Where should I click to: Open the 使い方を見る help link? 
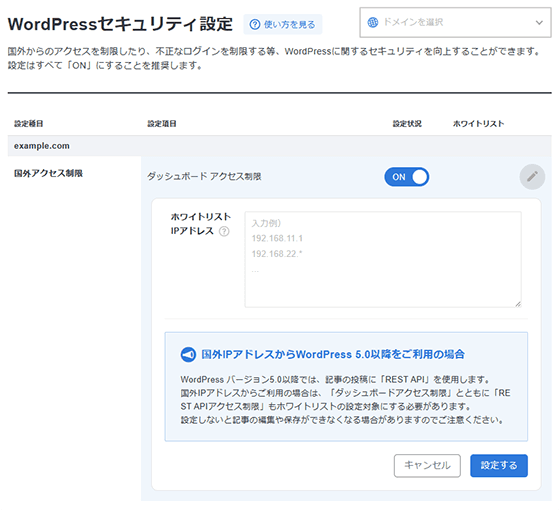282,24
